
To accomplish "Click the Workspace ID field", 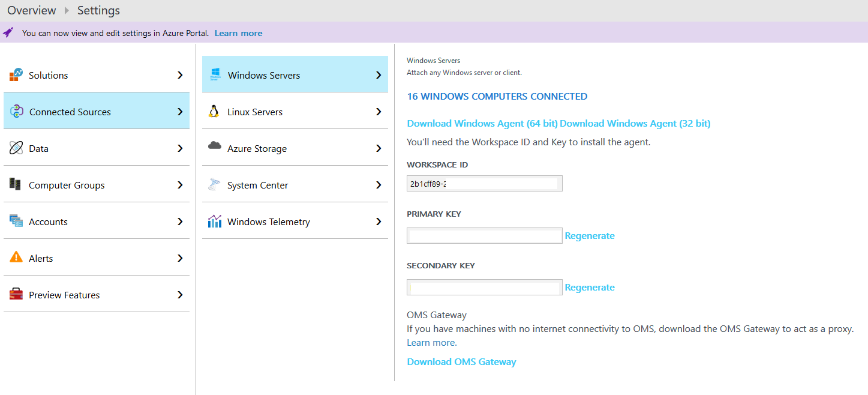I will [485, 184].
